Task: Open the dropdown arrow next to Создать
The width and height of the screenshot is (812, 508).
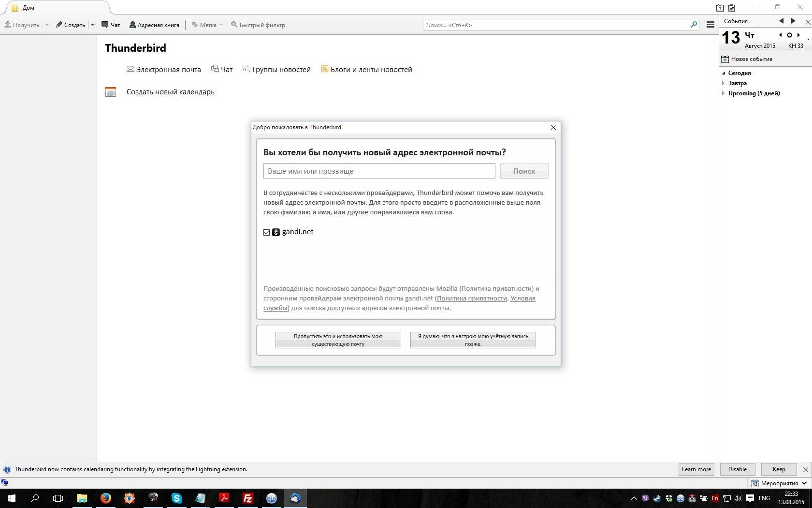Action: (x=92, y=25)
